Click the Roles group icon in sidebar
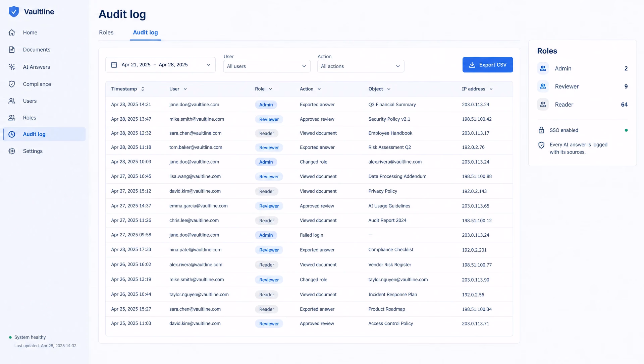Screen dimensions: 644x364 pos(12,118)
